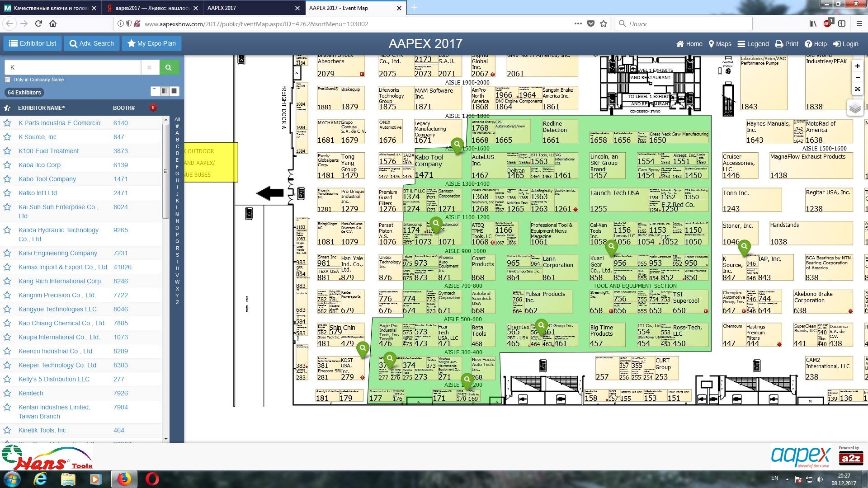868x488 pixels.
Task: Open Kinetik Tools, Inc. exhibitor entry
Action: click(x=42, y=430)
